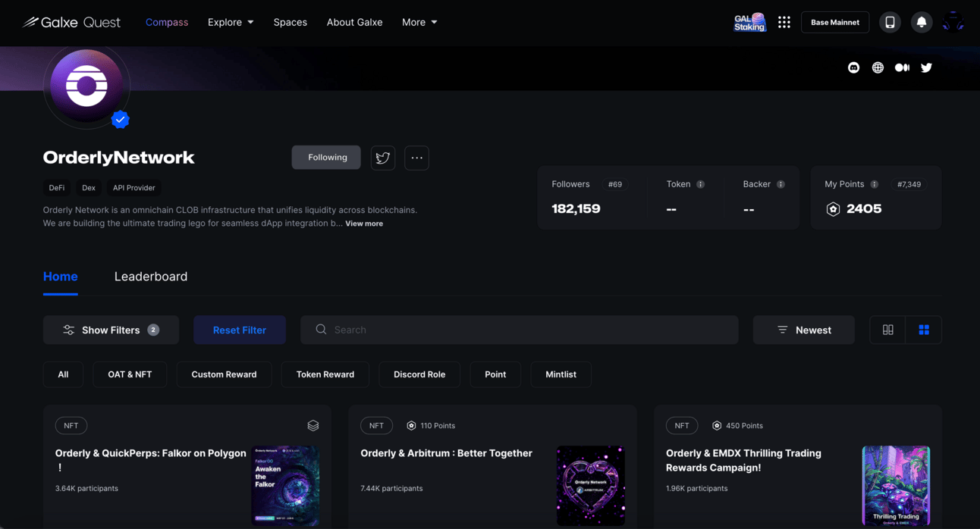
Task: Click the #7,349 points rank badge
Action: coord(909,184)
